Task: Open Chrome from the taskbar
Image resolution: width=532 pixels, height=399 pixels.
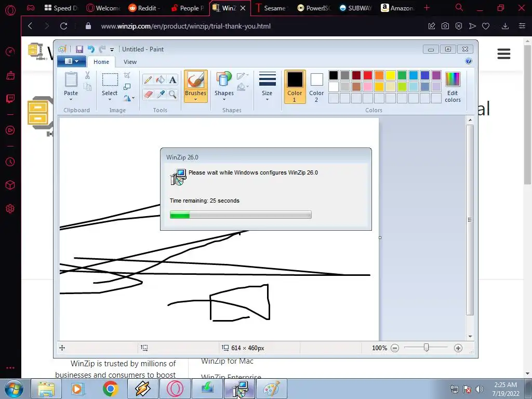Action: [110, 389]
